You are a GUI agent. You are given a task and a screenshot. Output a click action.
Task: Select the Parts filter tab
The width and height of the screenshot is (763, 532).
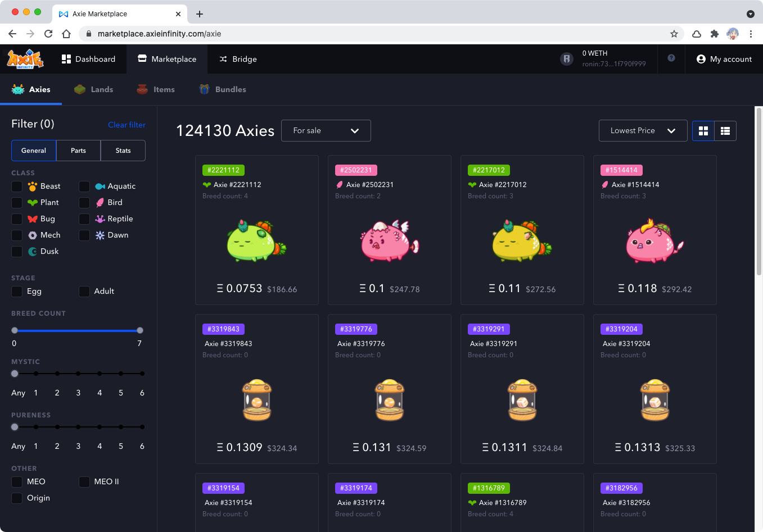[x=78, y=151]
